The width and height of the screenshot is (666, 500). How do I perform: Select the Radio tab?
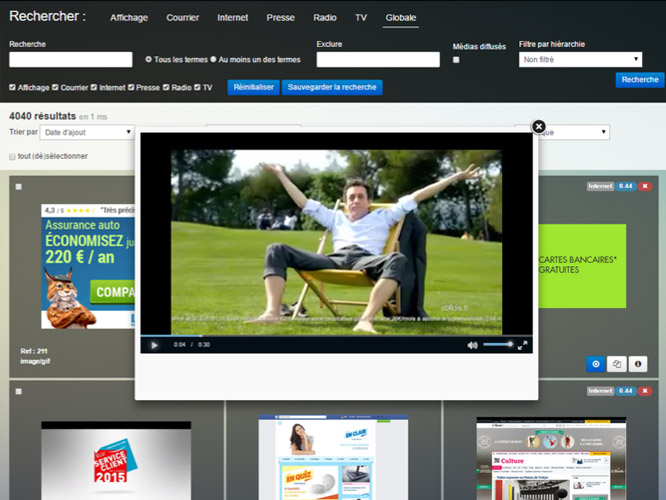point(325,18)
